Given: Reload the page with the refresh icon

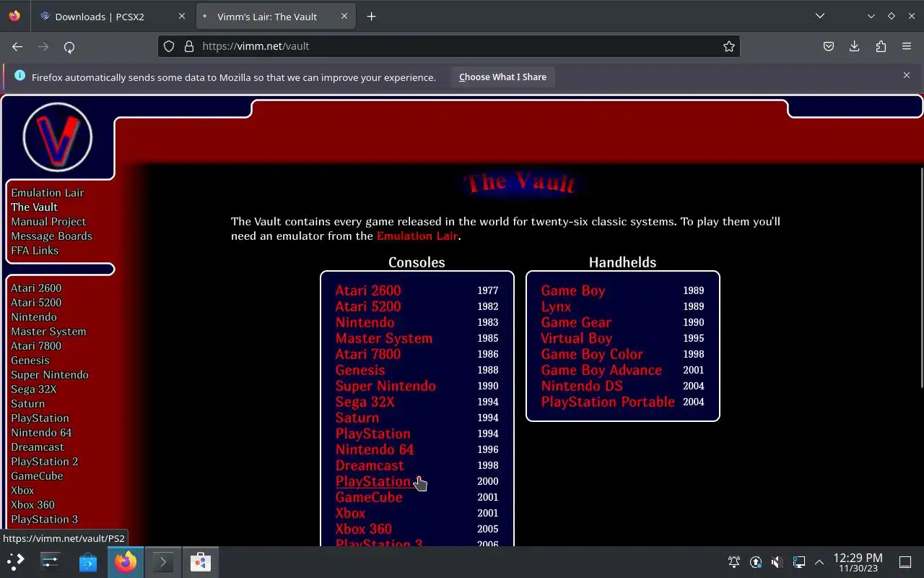Looking at the screenshot, I should point(69,46).
